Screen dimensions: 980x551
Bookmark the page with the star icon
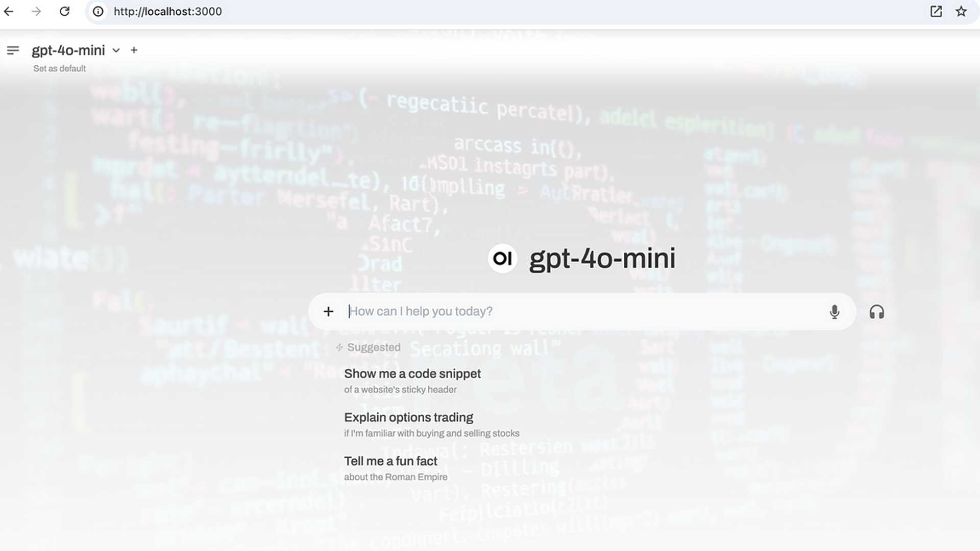[x=962, y=11]
